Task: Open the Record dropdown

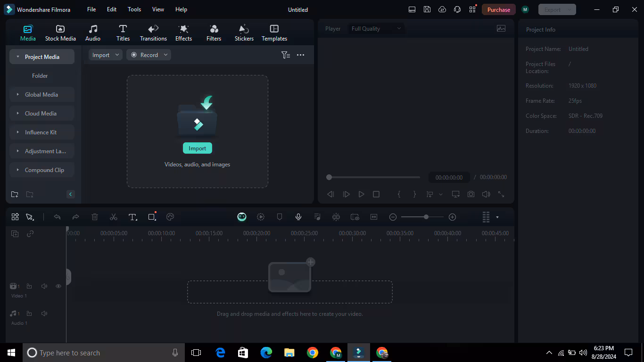Action: click(149, 55)
